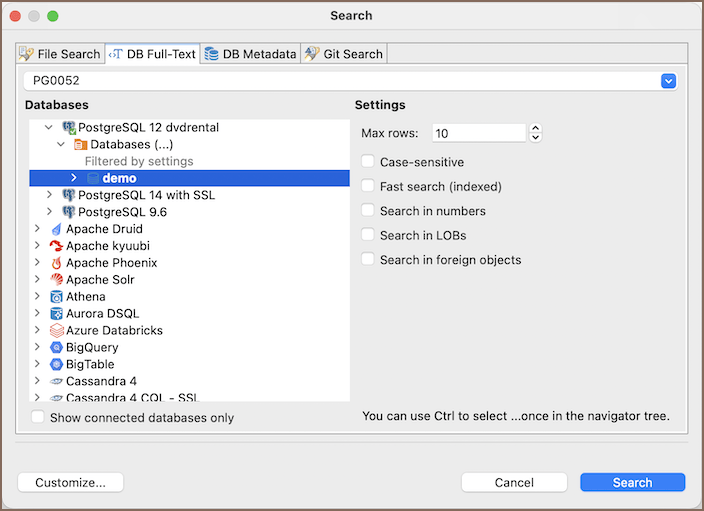Click the Aurora DSQL icon
The width and height of the screenshot is (704, 511).
point(57,313)
